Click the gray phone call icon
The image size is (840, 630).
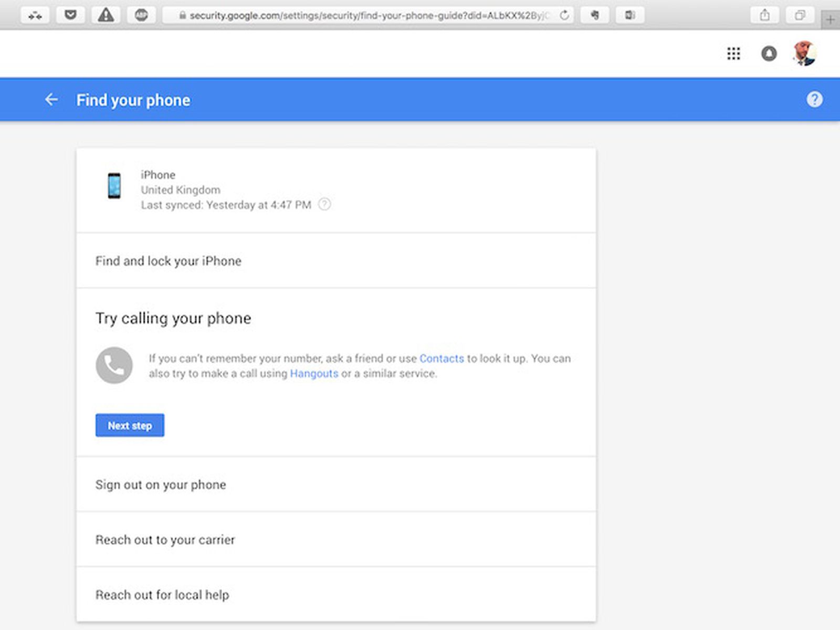[x=114, y=365]
